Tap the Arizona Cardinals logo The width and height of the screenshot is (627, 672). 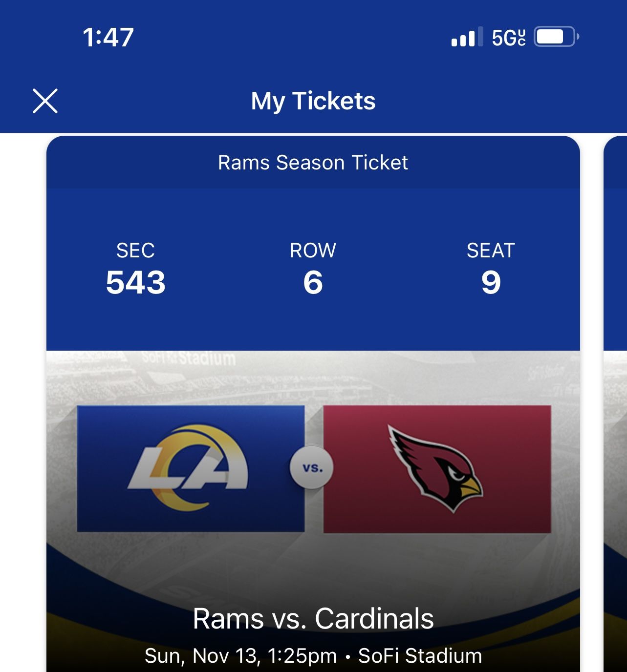point(436,468)
